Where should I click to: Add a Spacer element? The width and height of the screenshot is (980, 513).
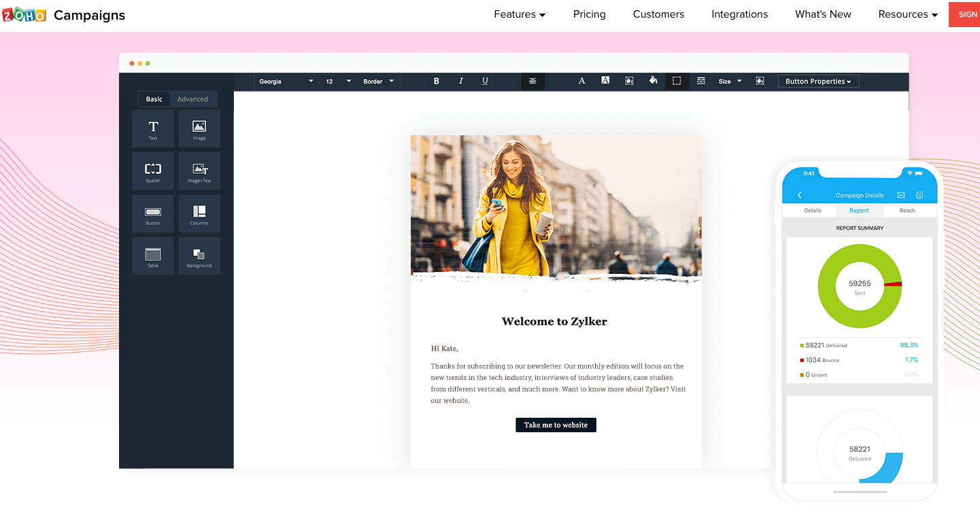click(153, 171)
